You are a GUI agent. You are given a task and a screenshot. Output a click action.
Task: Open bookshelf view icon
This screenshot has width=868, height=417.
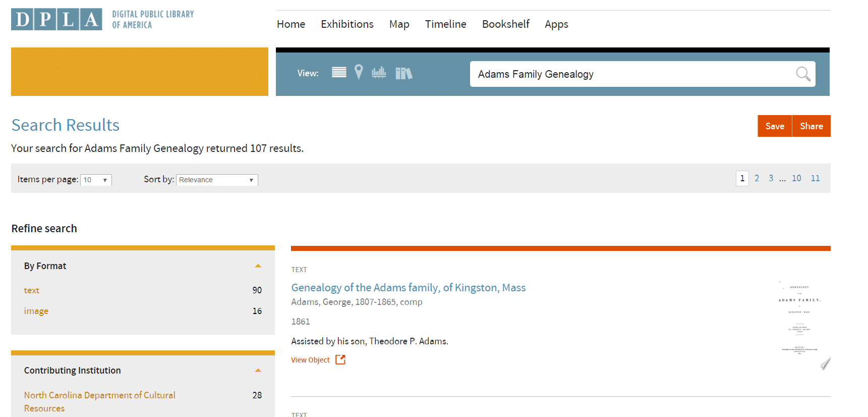(403, 73)
